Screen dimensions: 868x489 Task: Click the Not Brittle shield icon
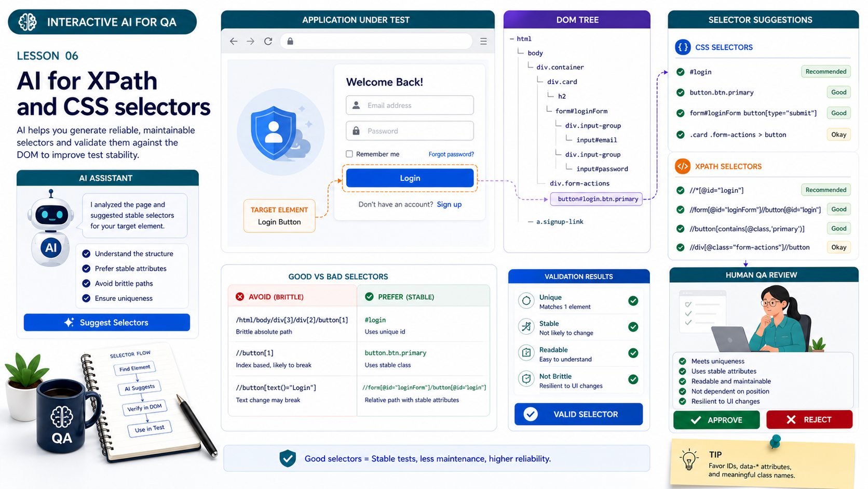(526, 379)
